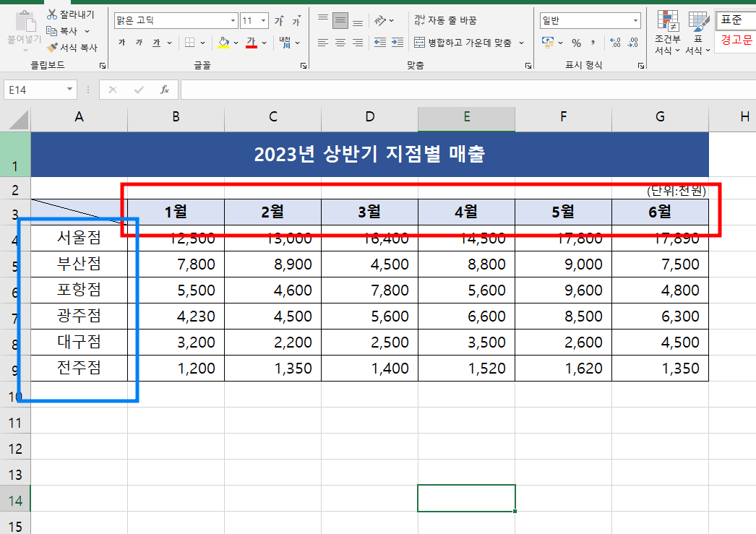
Task: Click the increase indent icon
Action: [x=398, y=43]
